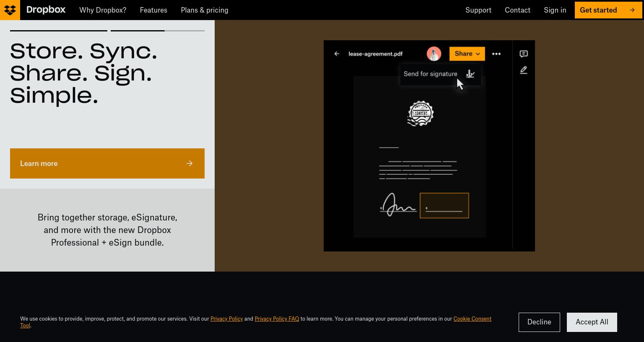The width and height of the screenshot is (644, 342).
Task: Click the empty signature field box
Action: (x=444, y=205)
